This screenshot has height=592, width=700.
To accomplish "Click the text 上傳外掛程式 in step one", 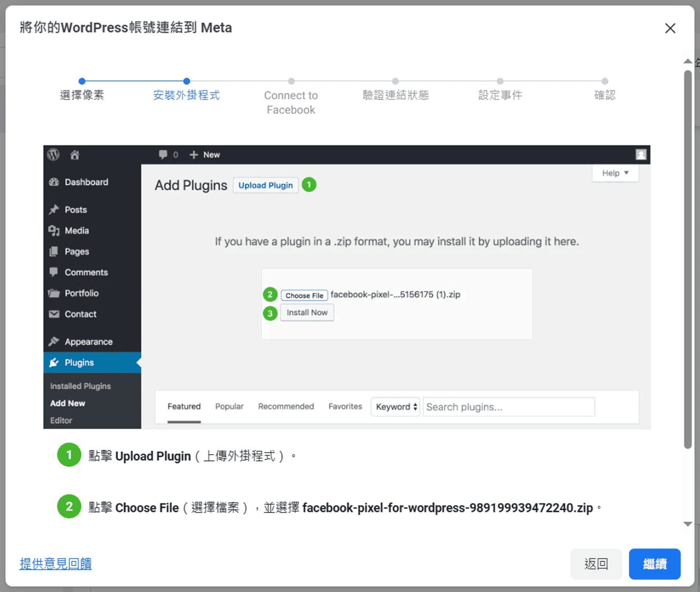I will 239,456.
